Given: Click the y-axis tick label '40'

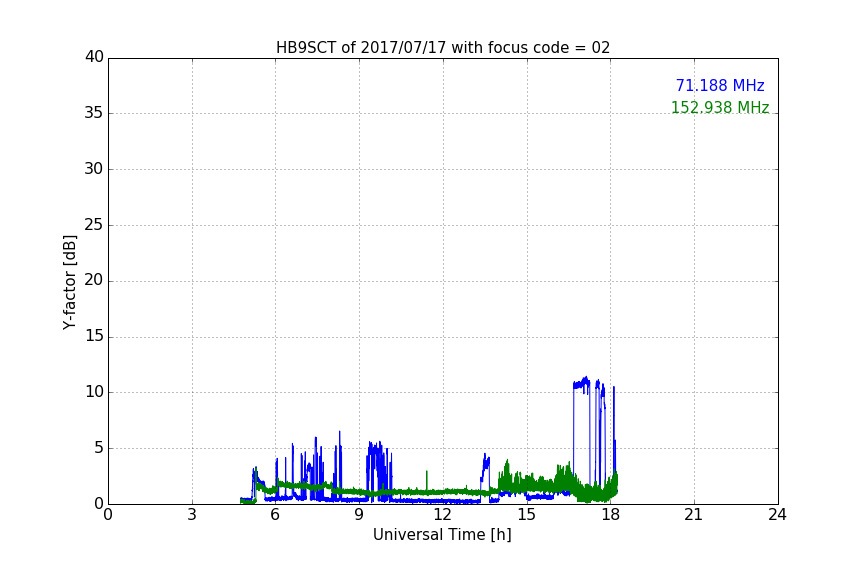Looking at the screenshot, I should pos(94,57).
